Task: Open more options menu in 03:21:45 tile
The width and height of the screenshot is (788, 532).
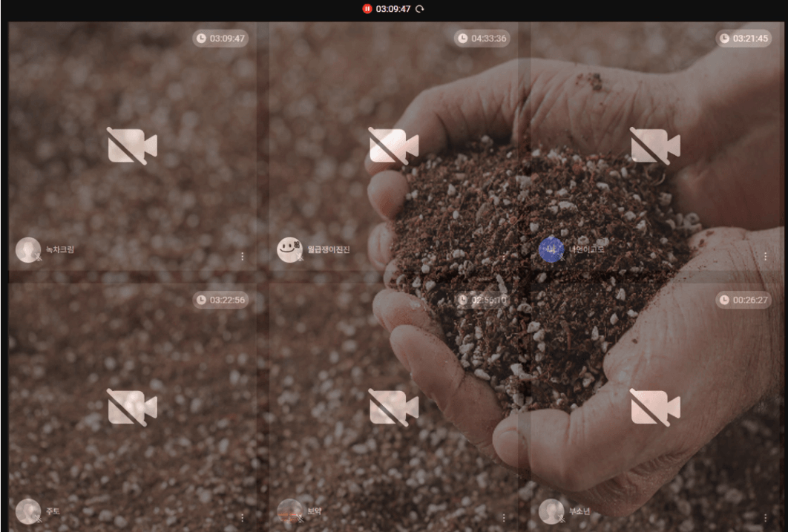Action: click(765, 256)
